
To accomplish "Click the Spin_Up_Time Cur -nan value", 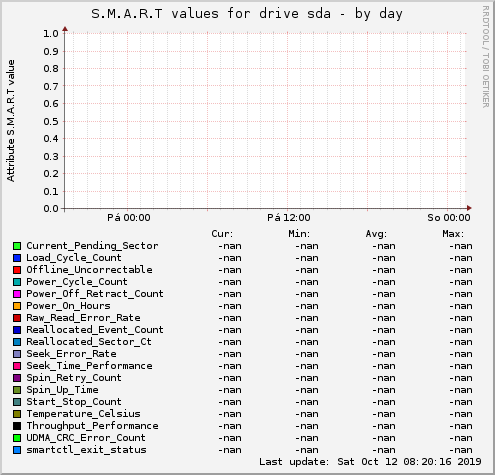I will tap(230, 390).
